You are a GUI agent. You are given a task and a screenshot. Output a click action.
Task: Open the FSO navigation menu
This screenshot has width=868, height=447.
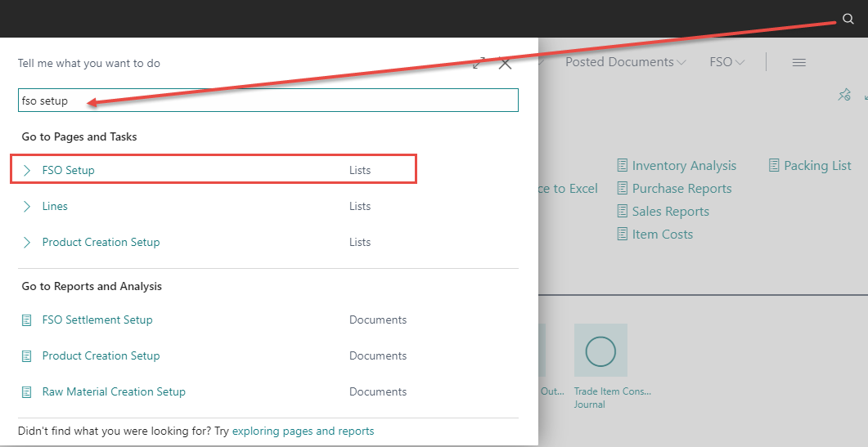pyautogui.click(x=726, y=62)
